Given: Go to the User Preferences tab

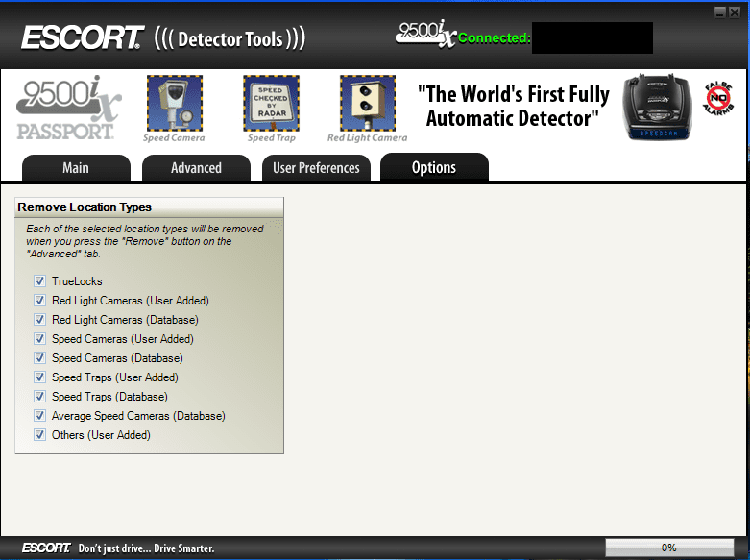Looking at the screenshot, I should click(x=316, y=167).
